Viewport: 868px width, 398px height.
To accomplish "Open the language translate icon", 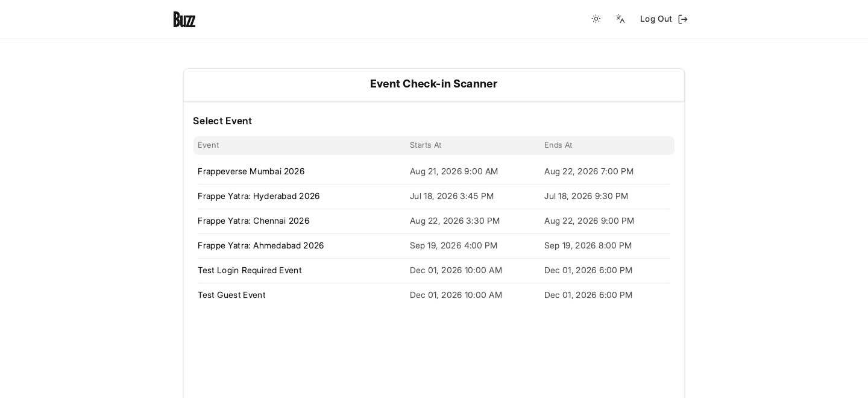I will click(x=620, y=19).
